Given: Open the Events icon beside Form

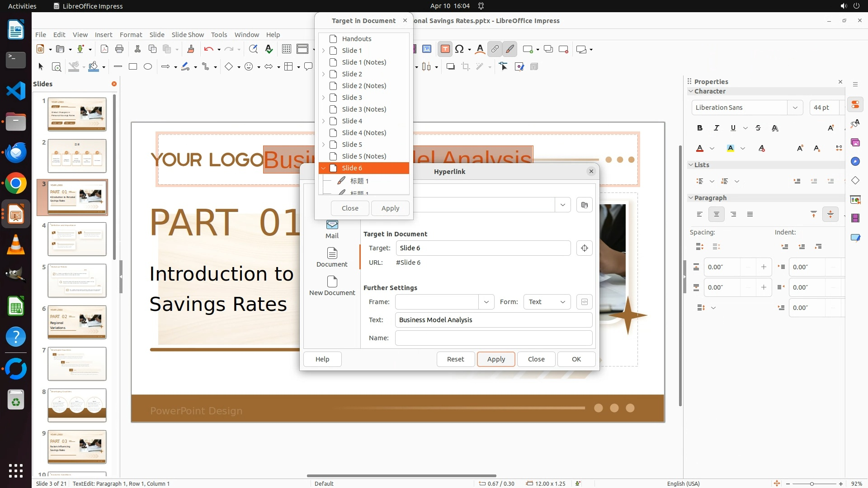Looking at the screenshot, I should point(584,302).
